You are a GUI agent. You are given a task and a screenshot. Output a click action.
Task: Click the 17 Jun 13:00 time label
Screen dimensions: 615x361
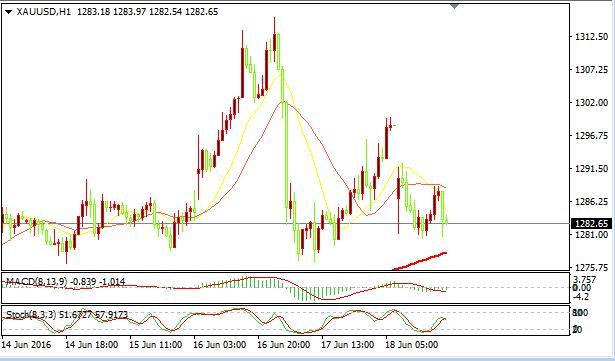pos(348,345)
